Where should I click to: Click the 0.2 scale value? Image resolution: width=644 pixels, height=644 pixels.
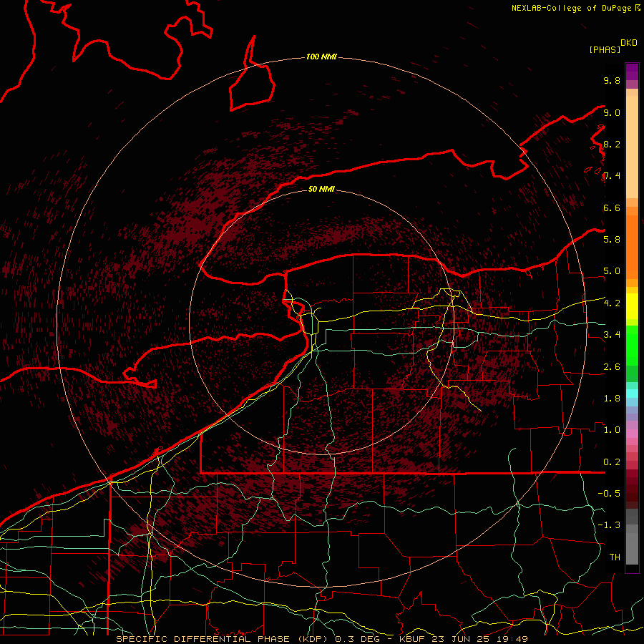coord(612,462)
